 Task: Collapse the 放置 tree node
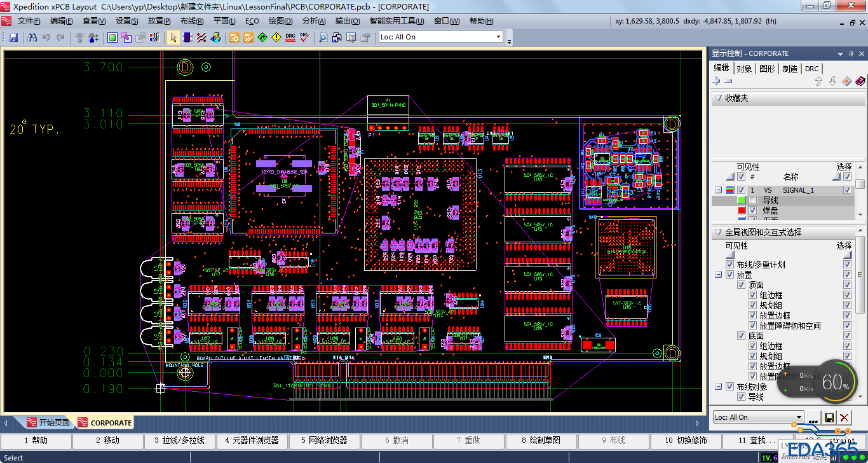(x=719, y=275)
